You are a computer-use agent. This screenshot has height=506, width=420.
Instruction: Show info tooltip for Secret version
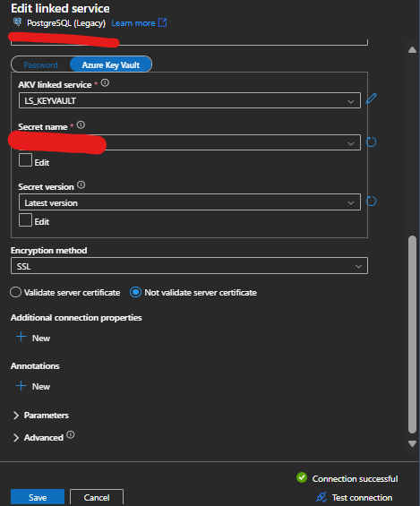pyautogui.click(x=81, y=184)
